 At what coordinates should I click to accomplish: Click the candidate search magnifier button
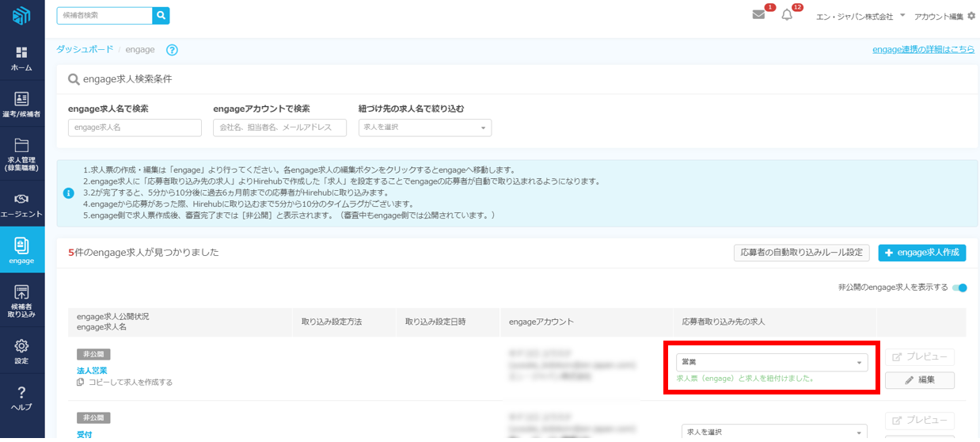161,15
